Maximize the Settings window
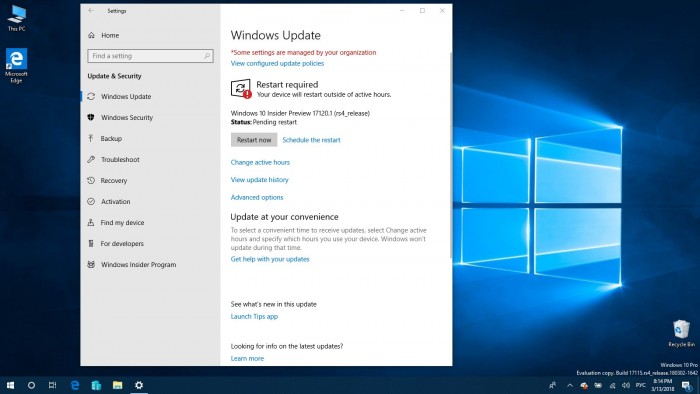Viewport: 700px width, 394px height. 422,11
